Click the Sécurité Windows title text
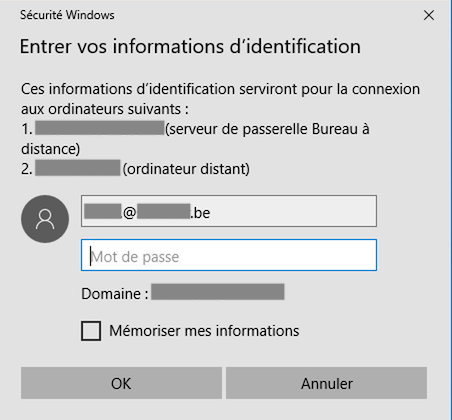The width and height of the screenshot is (452, 420). click(x=67, y=15)
